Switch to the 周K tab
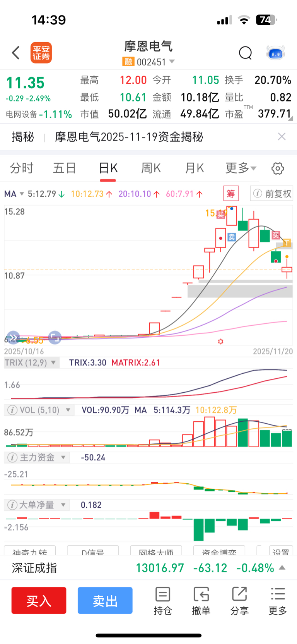Viewport: 297px width, 644px height. [151, 168]
